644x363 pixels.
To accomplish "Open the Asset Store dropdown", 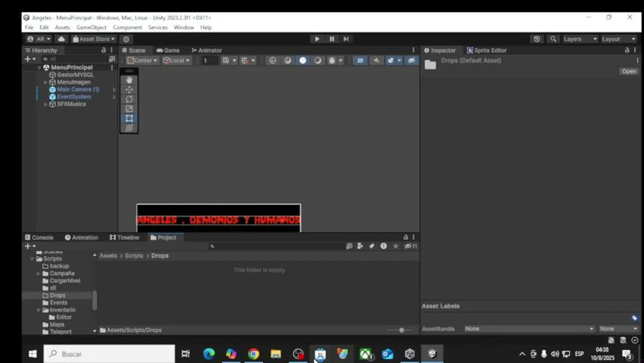I will tap(94, 39).
